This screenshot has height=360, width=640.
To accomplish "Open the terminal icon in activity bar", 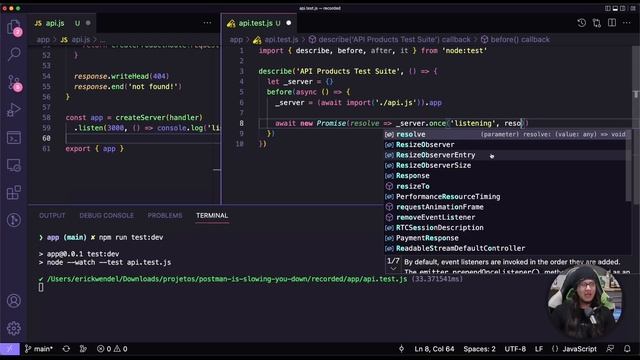I will click(14, 138).
